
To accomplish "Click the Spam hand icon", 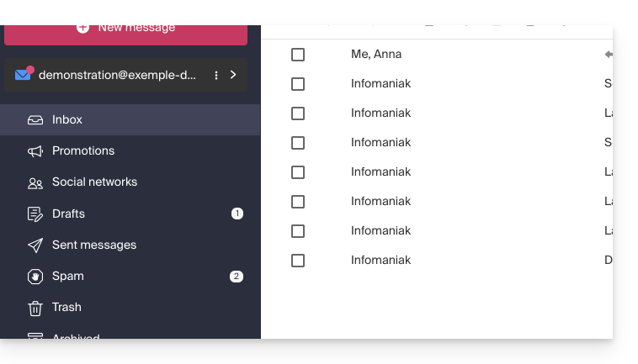I will coord(35,277).
